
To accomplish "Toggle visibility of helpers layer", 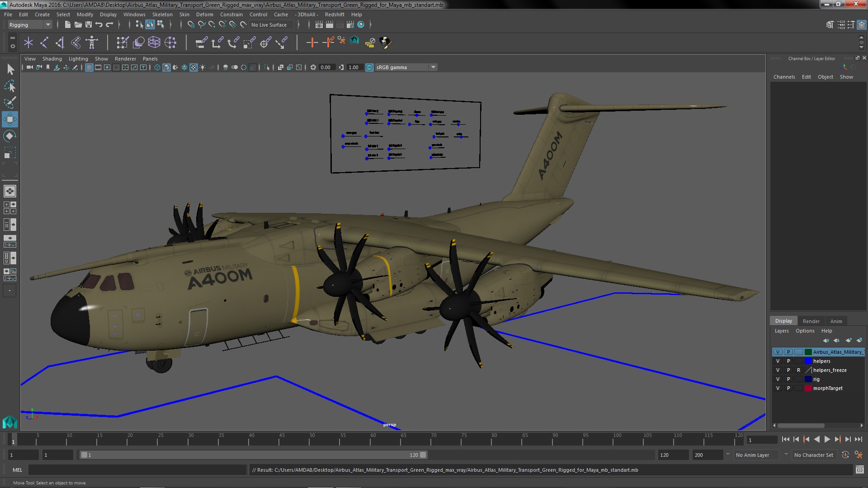I will tap(778, 361).
